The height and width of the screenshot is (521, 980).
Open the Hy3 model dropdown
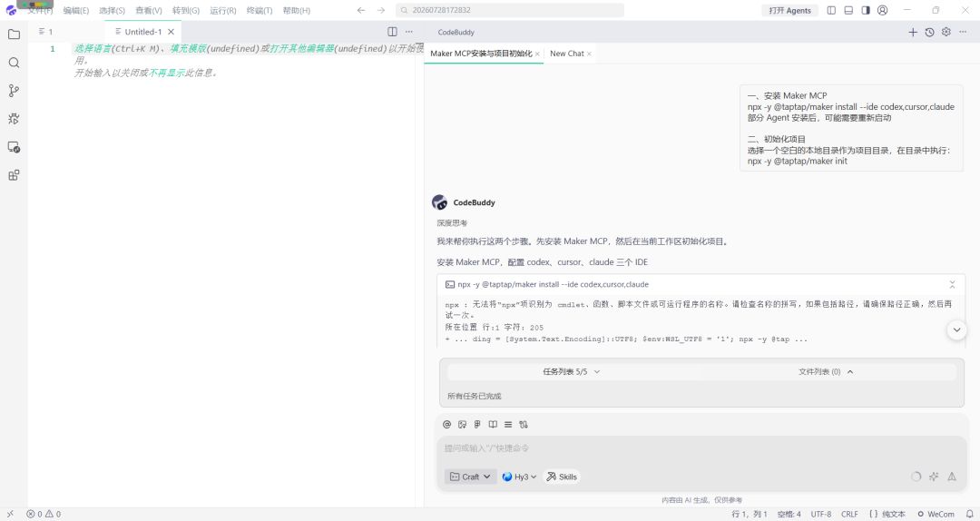[519, 477]
